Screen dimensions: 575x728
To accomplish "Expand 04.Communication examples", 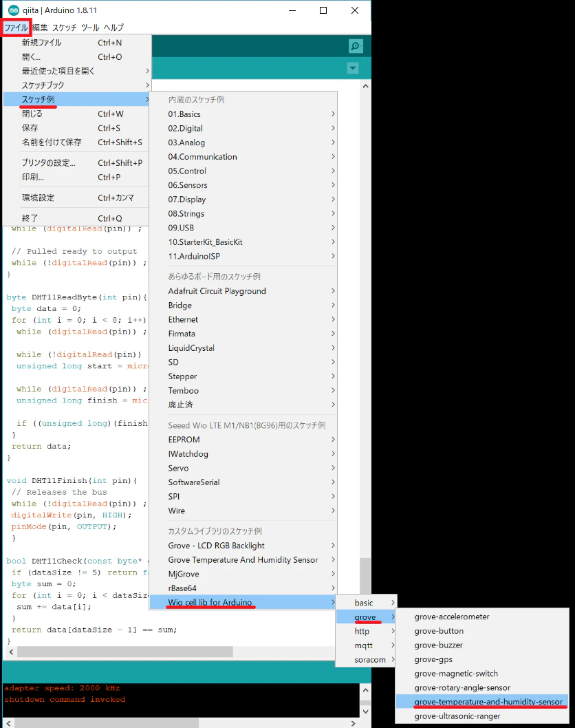I will point(243,157).
